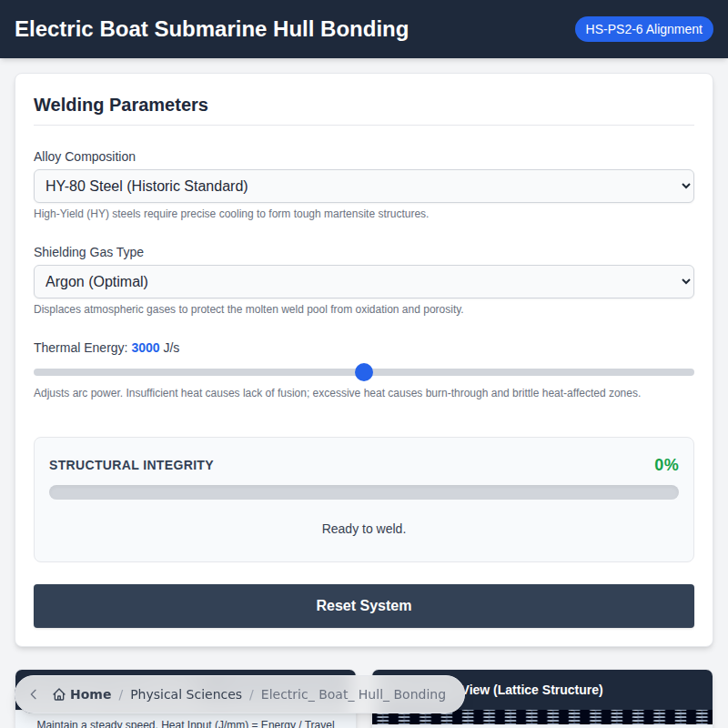This screenshot has height=728, width=728.
Task: Click the back chevron arrow
Action: click(33, 693)
